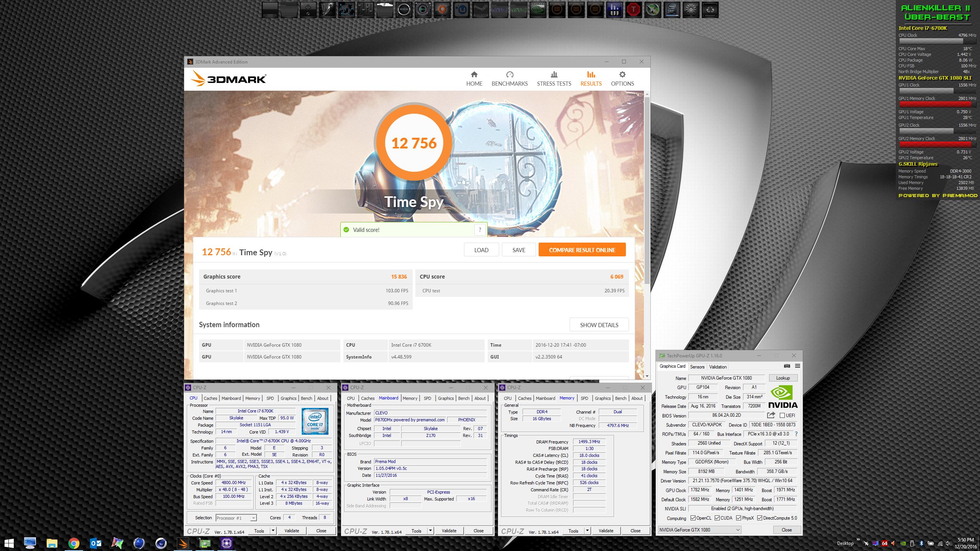This screenshot has width=980, height=551.
Task: Open Outlook from the taskbar
Action: 95,543
